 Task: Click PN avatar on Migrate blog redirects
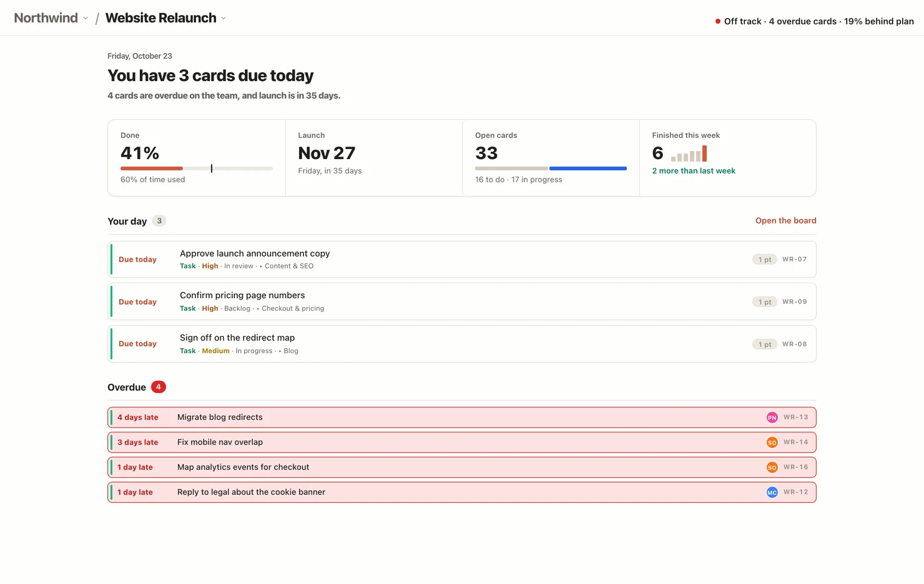click(x=772, y=417)
